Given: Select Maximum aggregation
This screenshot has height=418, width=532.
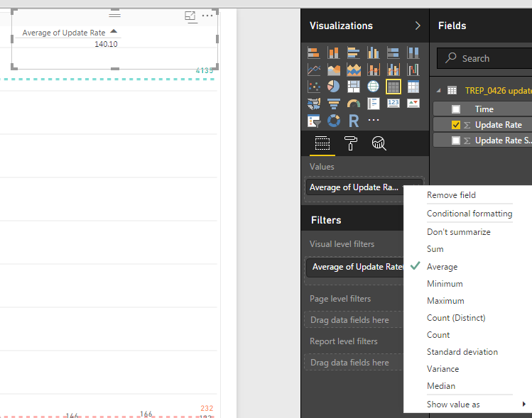Looking at the screenshot, I should point(445,301).
